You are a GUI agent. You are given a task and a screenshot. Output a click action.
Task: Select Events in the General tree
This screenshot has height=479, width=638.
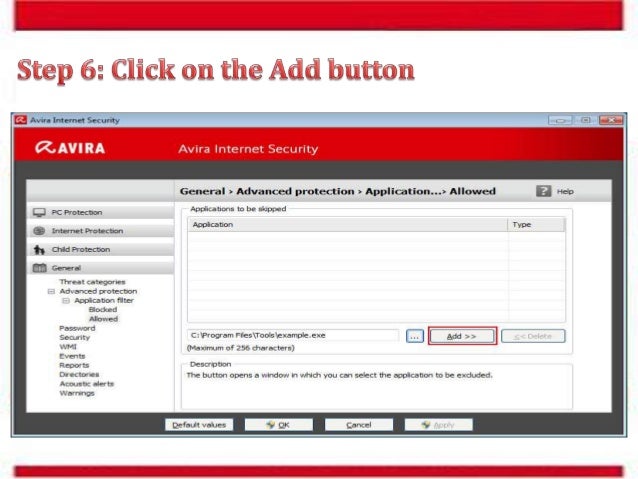click(x=72, y=356)
